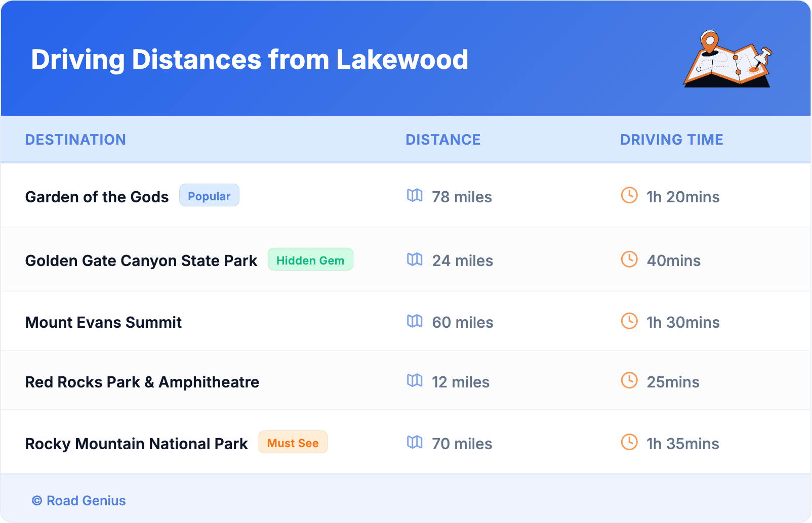The width and height of the screenshot is (812, 523).
Task: Select Red Rocks Park & Amphitheatre destination
Action: click(x=142, y=382)
